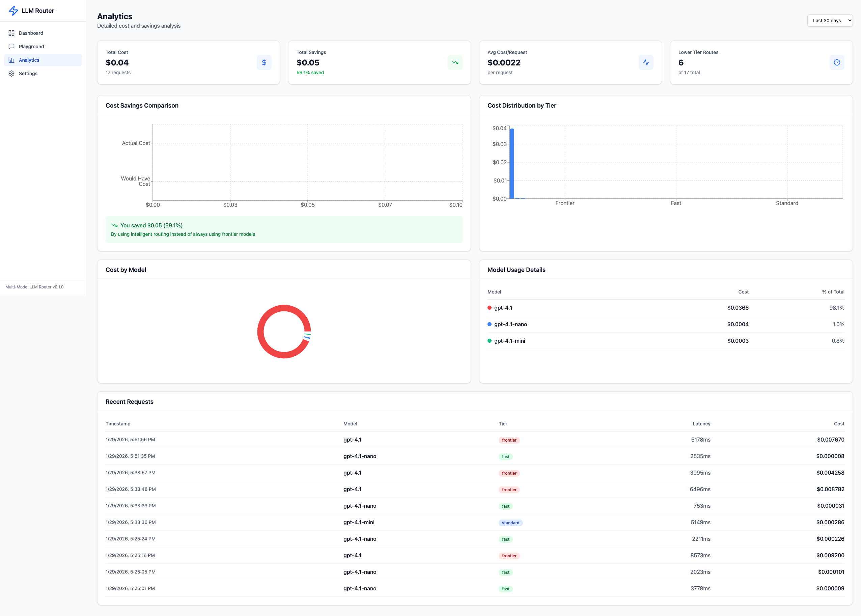This screenshot has height=616, width=861.
Task: Click the '17 requests' text in Total Cost
Action: pyautogui.click(x=118, y=73)
